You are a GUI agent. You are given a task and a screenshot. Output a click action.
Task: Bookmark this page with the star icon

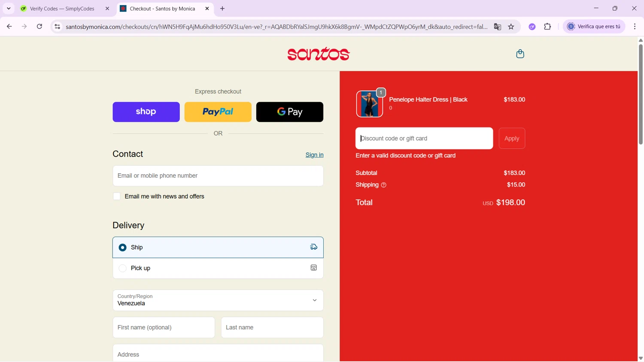[511, 27]
